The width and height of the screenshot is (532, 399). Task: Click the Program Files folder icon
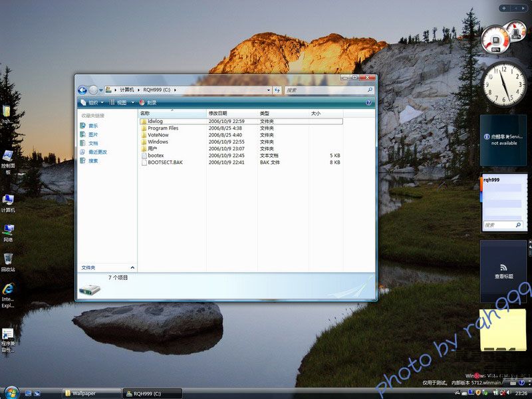pos(144,128)
